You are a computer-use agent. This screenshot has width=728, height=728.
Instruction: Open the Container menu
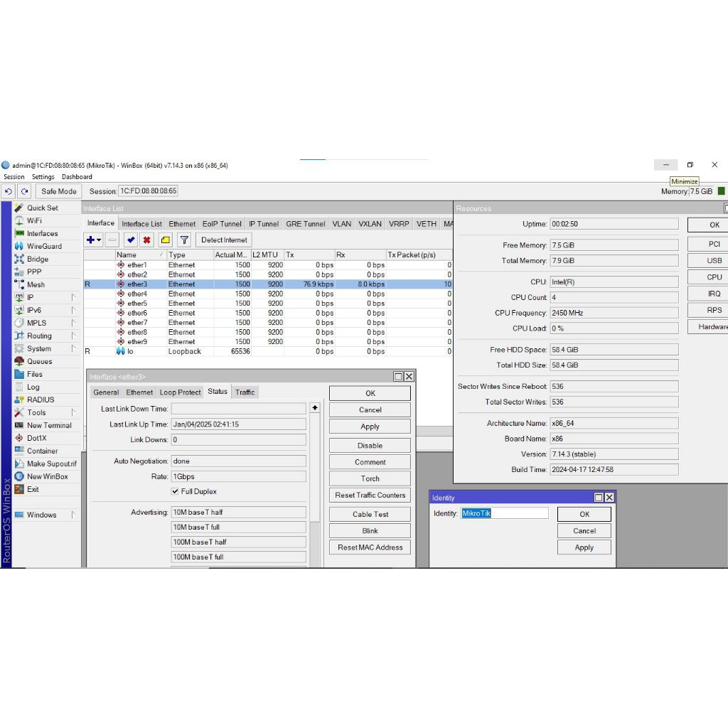42,451
